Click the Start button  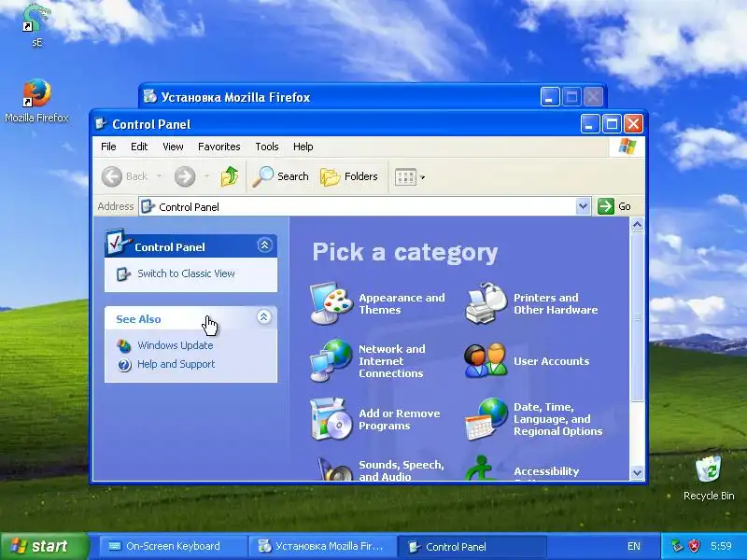(x=45, y=546)
